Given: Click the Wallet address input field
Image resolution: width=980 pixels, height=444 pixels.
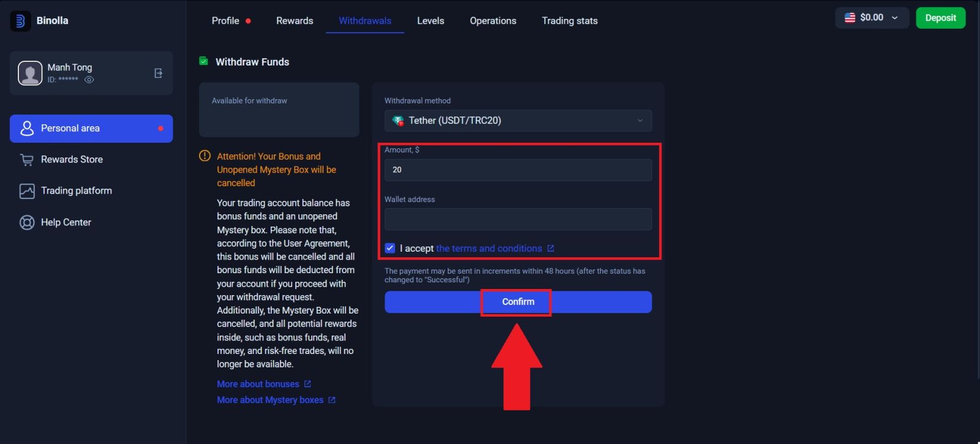Looking at the screenshot, I should pos(518,219).
